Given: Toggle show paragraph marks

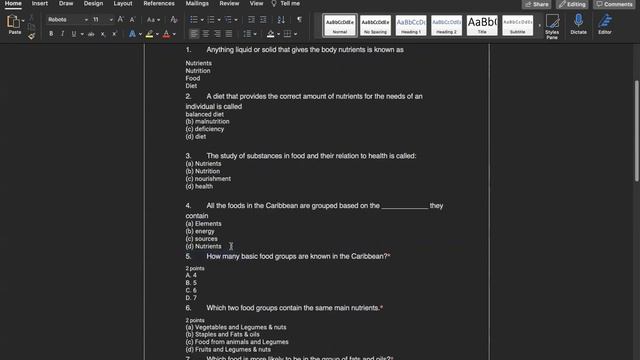Looking at the screenshot, I should click(300, 20).
